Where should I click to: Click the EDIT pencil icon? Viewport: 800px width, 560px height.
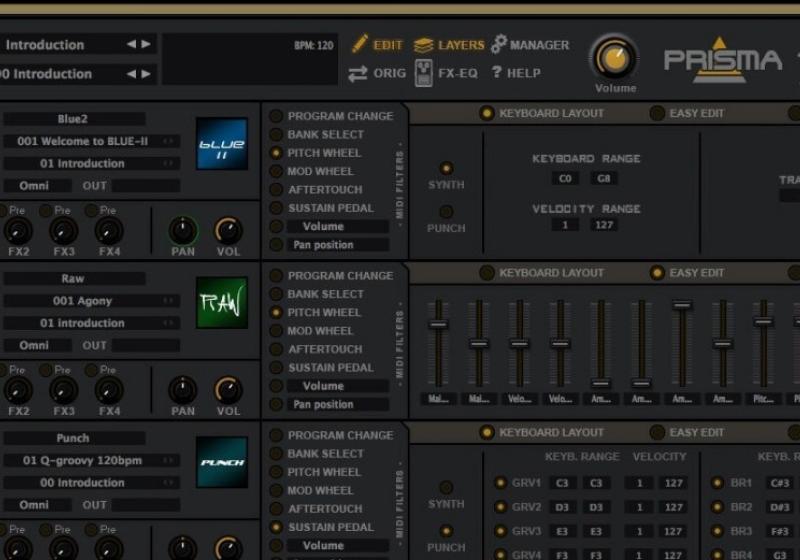click(x=360, y=45)
